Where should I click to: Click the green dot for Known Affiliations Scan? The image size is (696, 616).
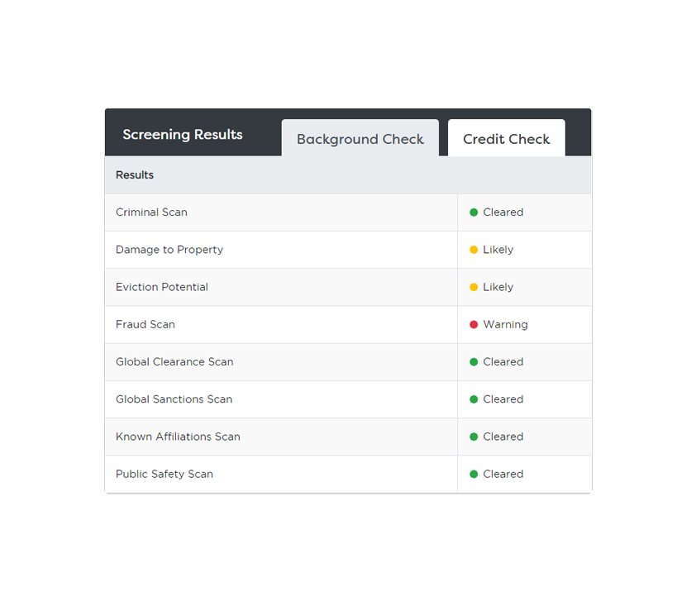click(474, 437)
